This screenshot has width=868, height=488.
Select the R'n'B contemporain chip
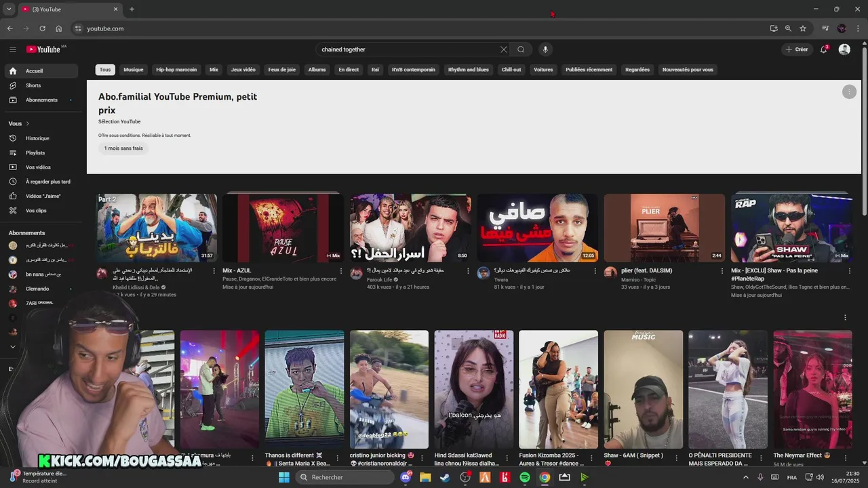click(414, 70)
